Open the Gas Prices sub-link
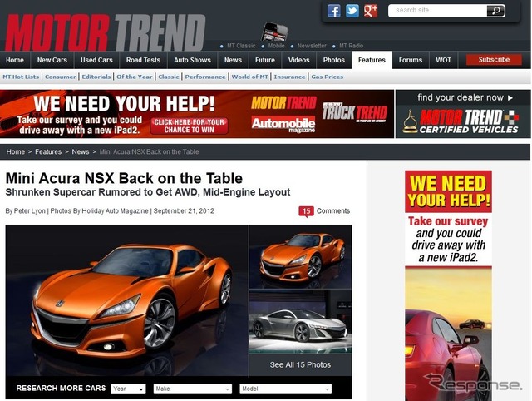Screen dimensions: 532x401 pyautogui.click(x=327, y=77)
